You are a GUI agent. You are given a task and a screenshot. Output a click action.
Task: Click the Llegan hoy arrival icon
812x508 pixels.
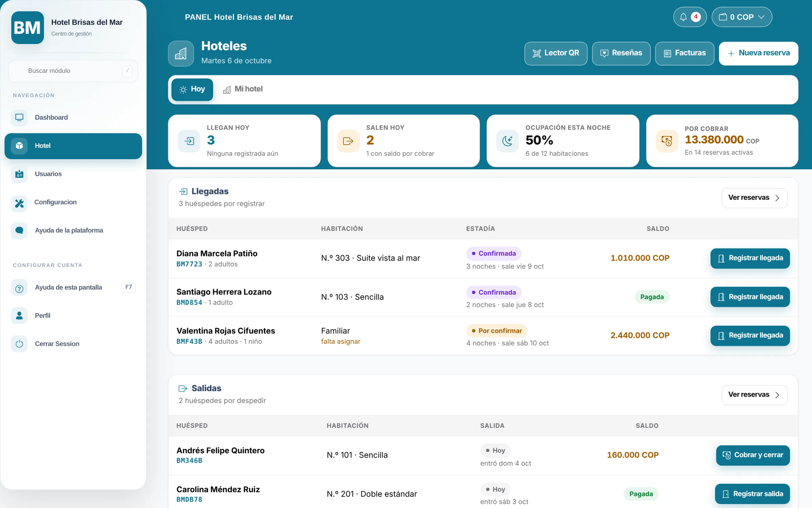click(x=189, y=141)
